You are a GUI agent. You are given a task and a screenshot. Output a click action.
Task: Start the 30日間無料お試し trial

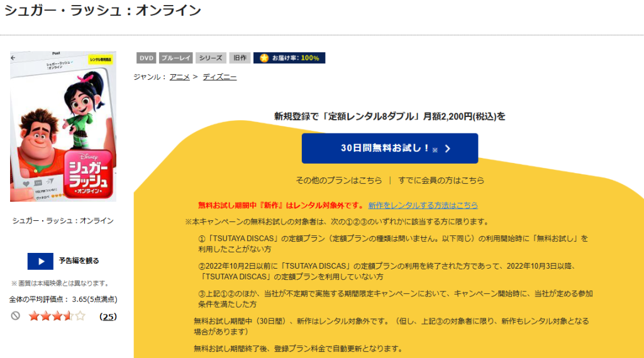[x=390, y=148]
